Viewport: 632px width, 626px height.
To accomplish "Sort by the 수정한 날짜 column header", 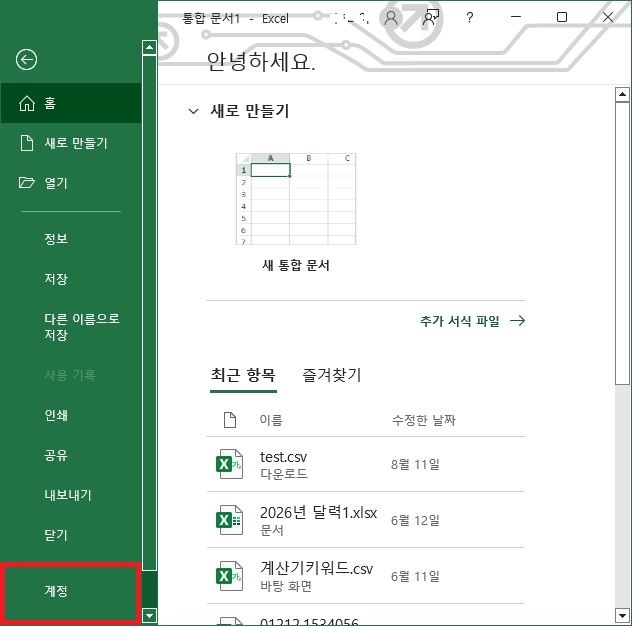I will 424,420.
